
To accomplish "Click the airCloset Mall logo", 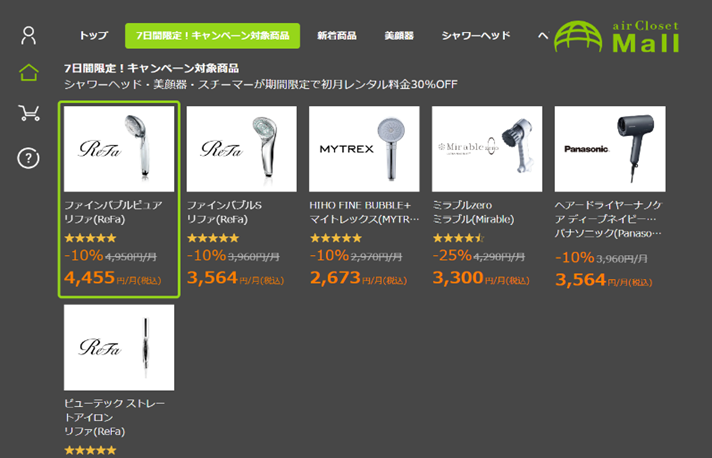I will point(617,36).
